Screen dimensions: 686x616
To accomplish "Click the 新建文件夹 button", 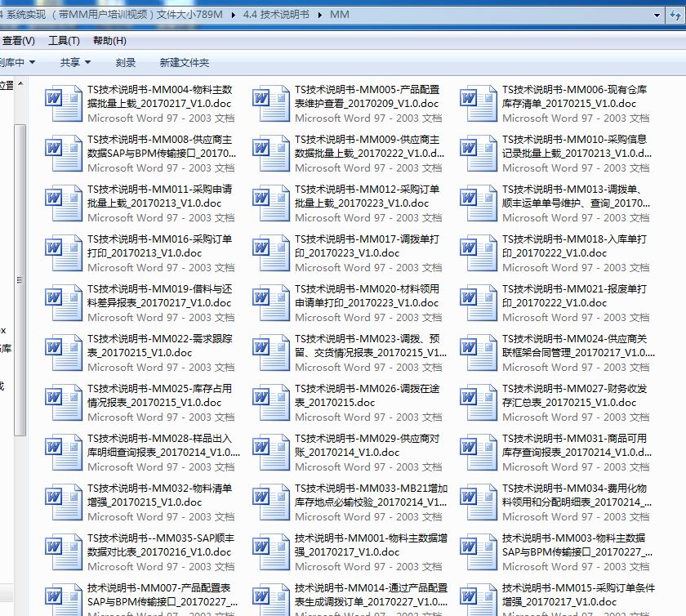I will (x=185, y=63).
